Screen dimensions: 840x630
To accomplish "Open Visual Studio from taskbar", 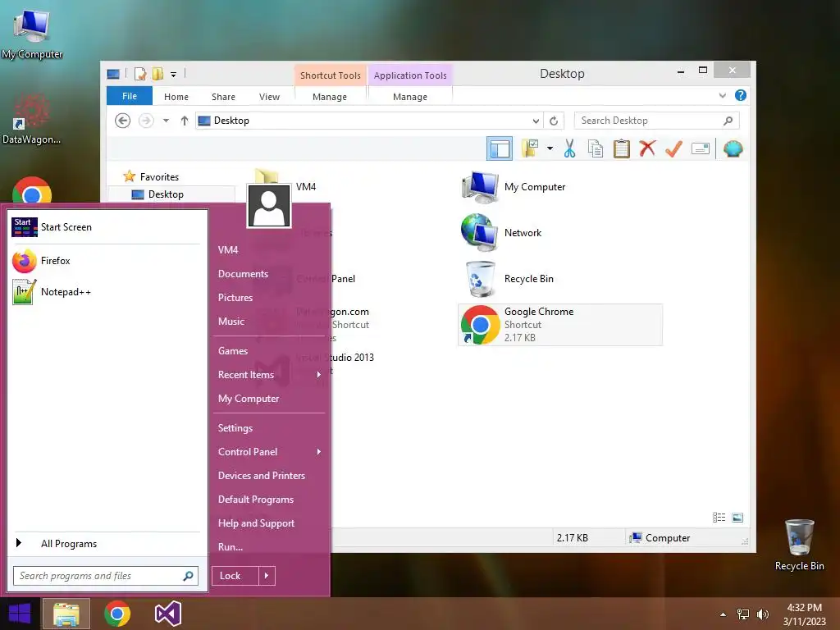I will tap(167, 614).
